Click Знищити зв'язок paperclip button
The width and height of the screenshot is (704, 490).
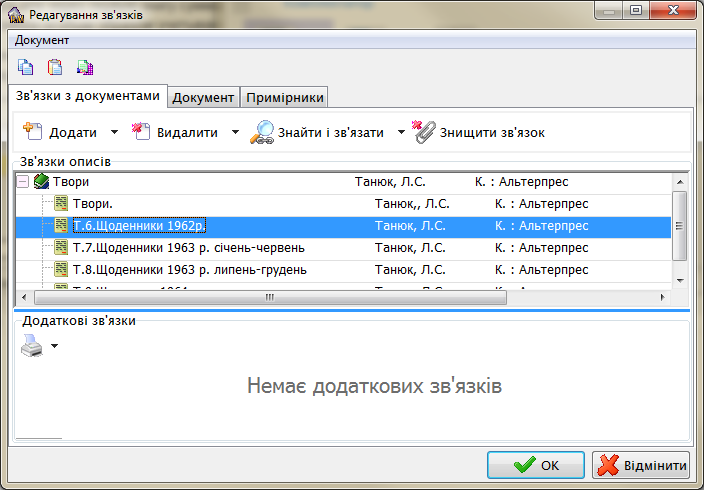pos(480,132)
